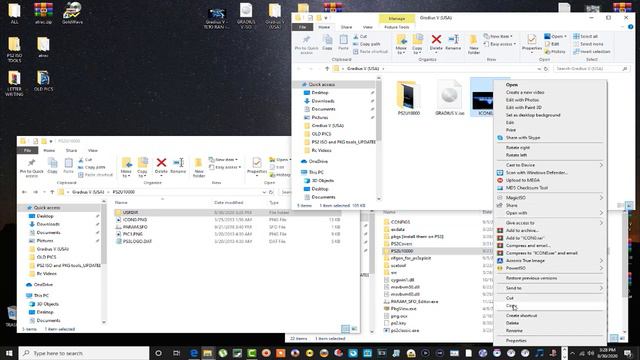
Task: Click Pictures in PS2U10000 window sidebar
Action: point(45,240)
